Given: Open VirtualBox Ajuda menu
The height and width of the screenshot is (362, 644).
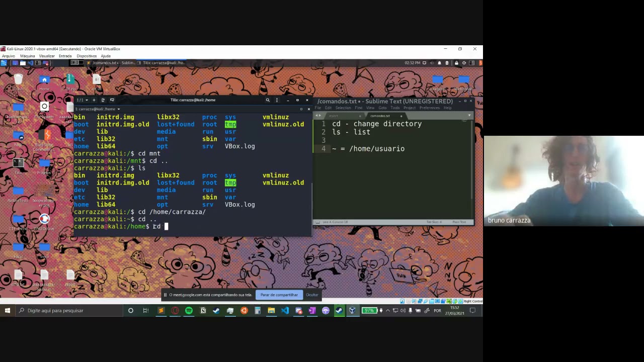Looking at the screenshot, I should point(106,56).
